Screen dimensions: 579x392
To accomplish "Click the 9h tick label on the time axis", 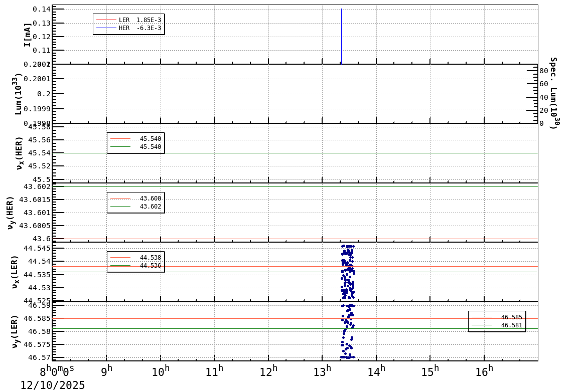I will (106, 371).
